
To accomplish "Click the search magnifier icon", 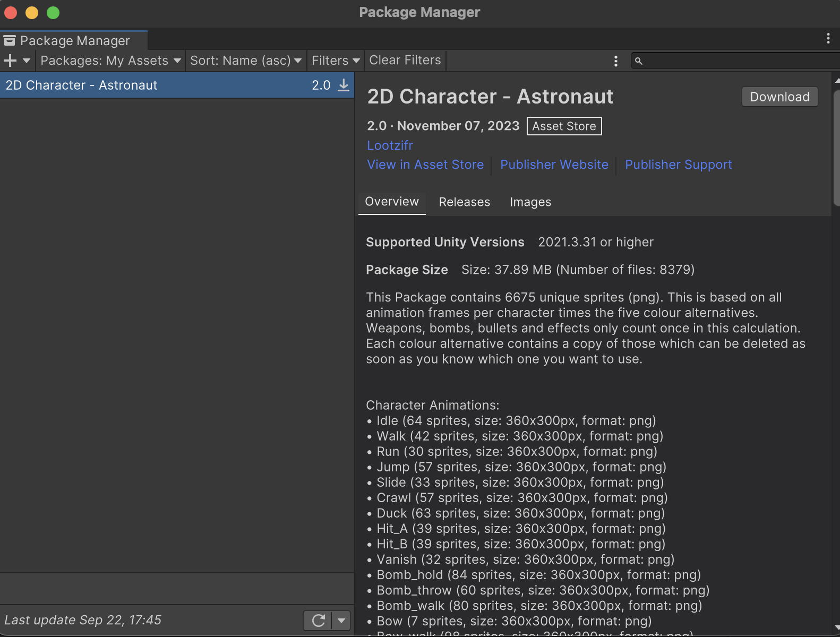I will (x=639, y=61).
